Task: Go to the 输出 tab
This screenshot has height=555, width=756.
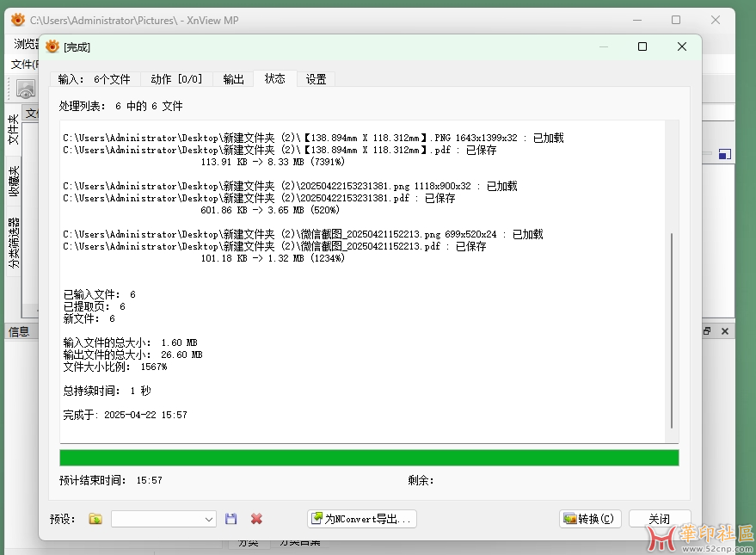Action: [233, 79]
